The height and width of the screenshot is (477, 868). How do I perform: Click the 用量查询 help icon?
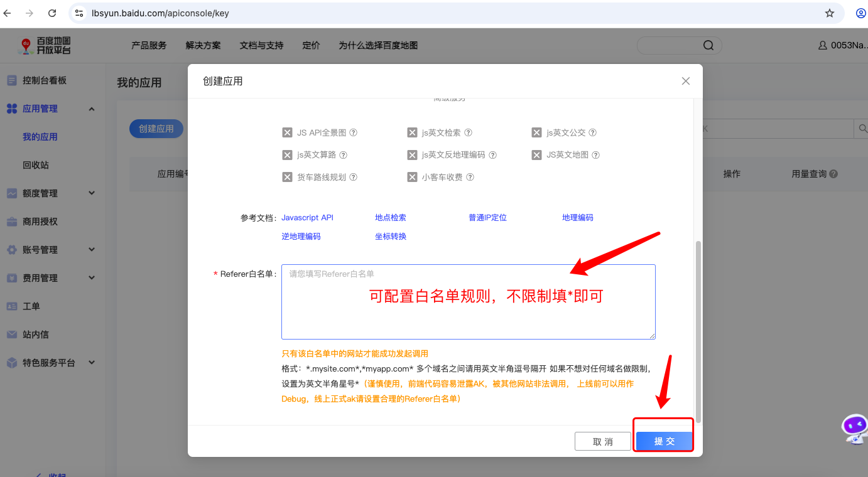pos(833,174)
